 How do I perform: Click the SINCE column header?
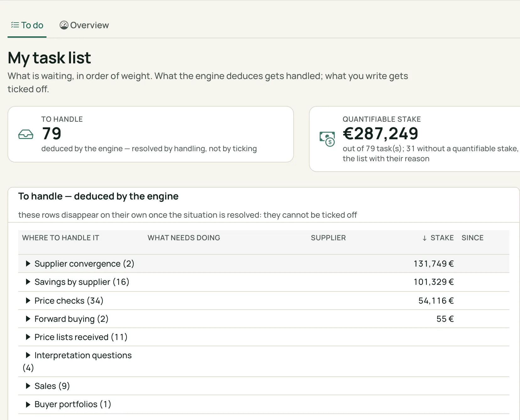[x=472, y=238]
